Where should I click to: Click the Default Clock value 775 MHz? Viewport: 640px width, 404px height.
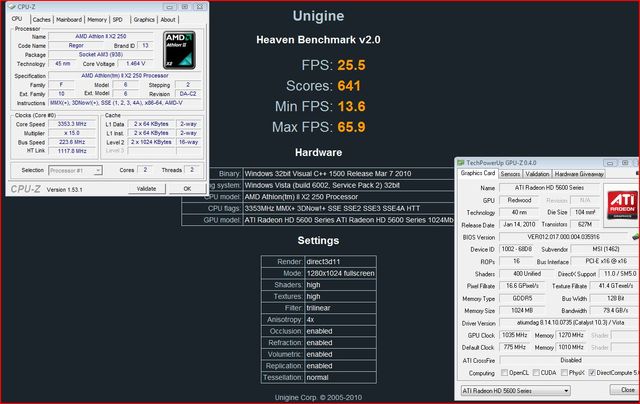point(514,347)
